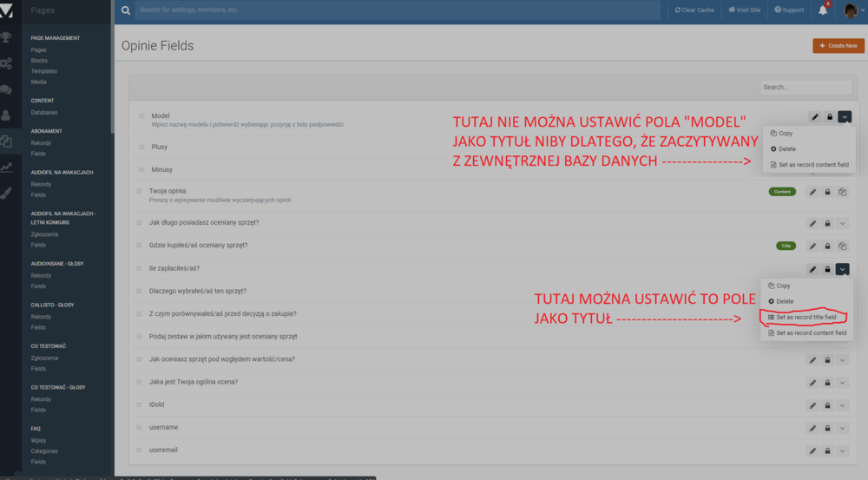868x480 pixels.
Task: Open Categories under FAQ
Action: [x=44, y=451]
